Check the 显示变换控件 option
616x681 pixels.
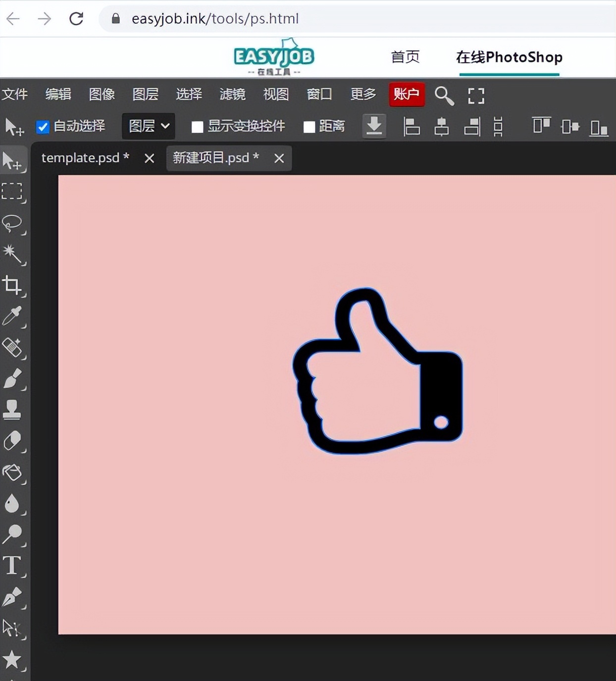pos(197,127)
